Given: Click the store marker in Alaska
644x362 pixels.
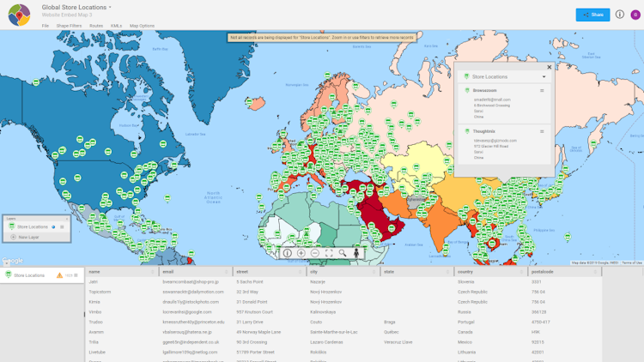Looking at the screenshot, I should (36, 82).
